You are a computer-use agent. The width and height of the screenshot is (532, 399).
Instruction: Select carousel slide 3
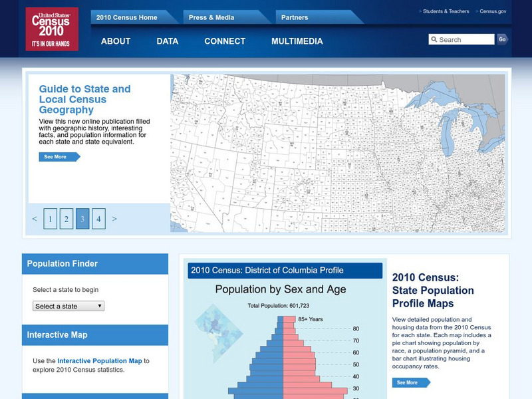coord(82,219)
